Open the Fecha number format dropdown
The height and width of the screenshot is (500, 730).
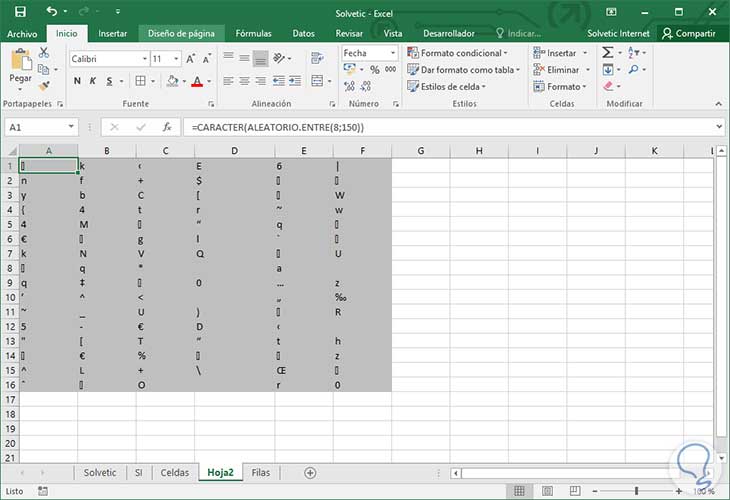coord(393,53)
